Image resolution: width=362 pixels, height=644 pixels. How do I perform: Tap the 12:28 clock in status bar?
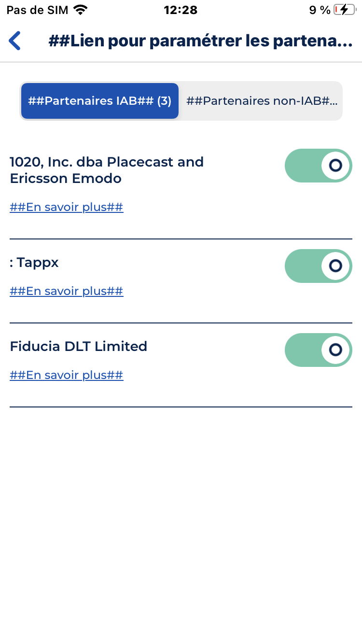click(181, 10)
